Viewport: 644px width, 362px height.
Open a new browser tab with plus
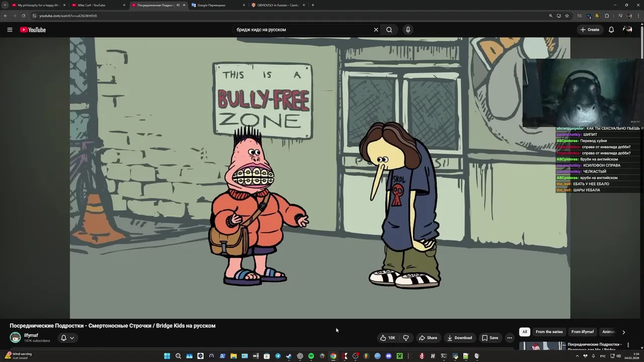click(x=312, y=5)
